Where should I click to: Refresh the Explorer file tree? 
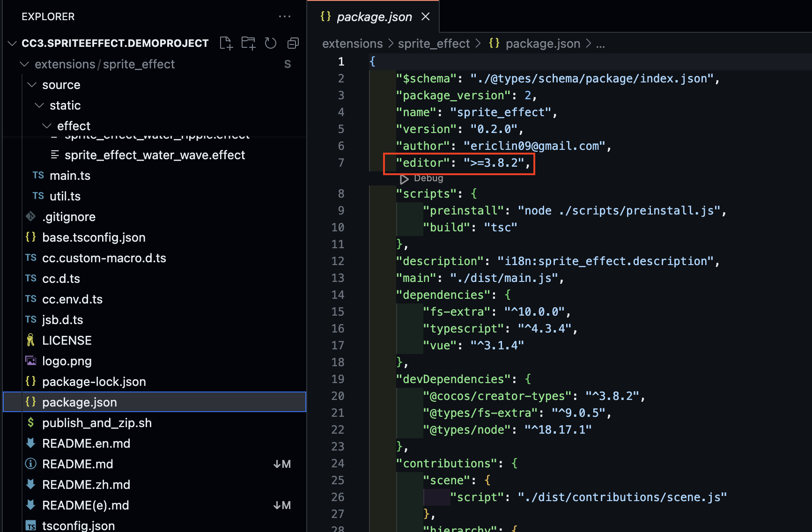271,43
